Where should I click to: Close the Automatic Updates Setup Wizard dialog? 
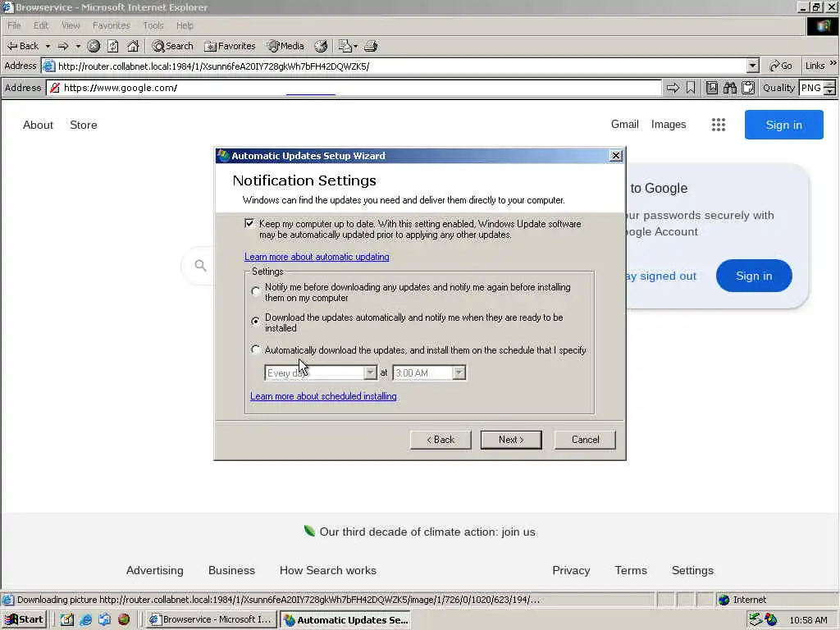point(615,155)
